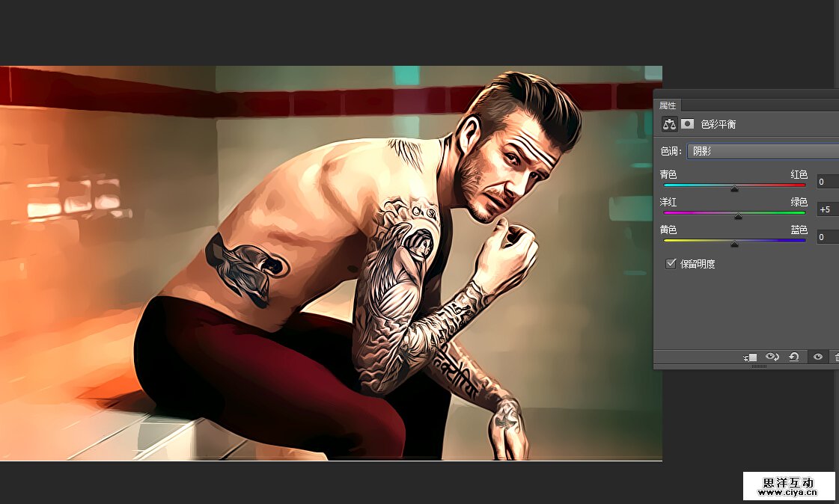Click the 黄色–蓝色 slider handle
The image size is (839, 504).
[734, 244]
